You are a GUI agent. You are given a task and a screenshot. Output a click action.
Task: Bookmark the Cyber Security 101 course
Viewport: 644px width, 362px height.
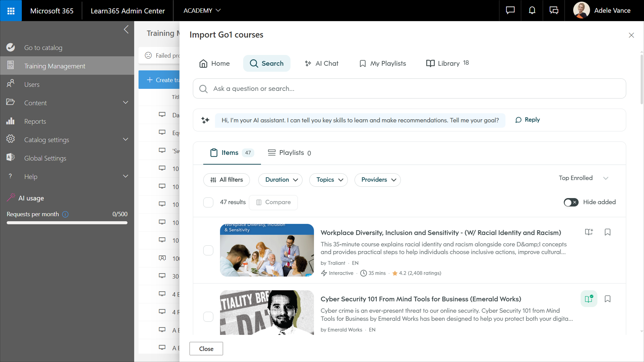coord(607,299)
